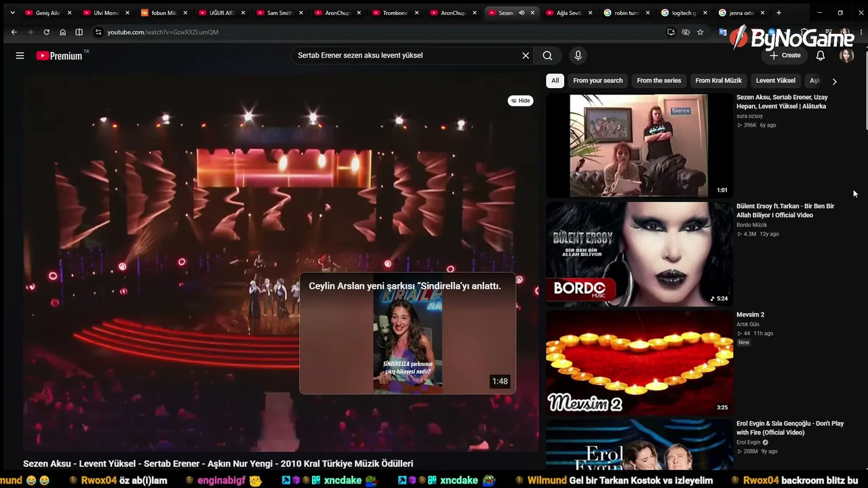Switch to the robin tunn tab

(x=627, y=13)
